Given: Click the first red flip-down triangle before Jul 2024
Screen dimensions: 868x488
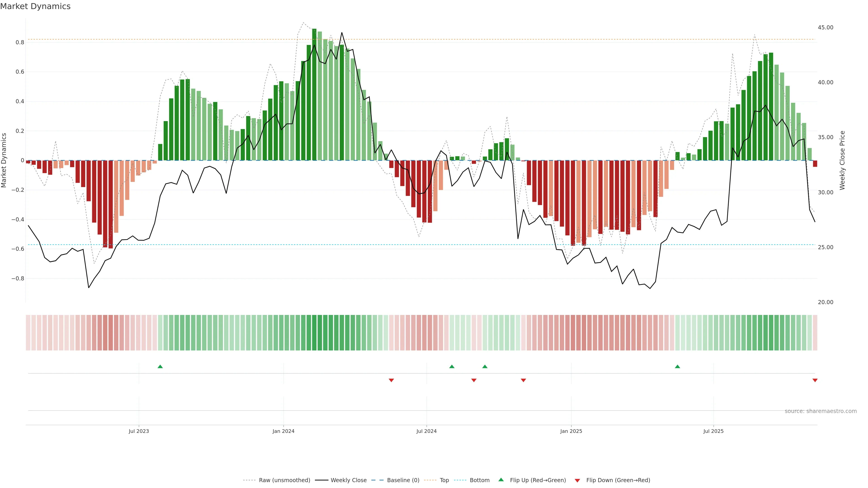Looking at the screenshot, I should click(x=391, y=380).
